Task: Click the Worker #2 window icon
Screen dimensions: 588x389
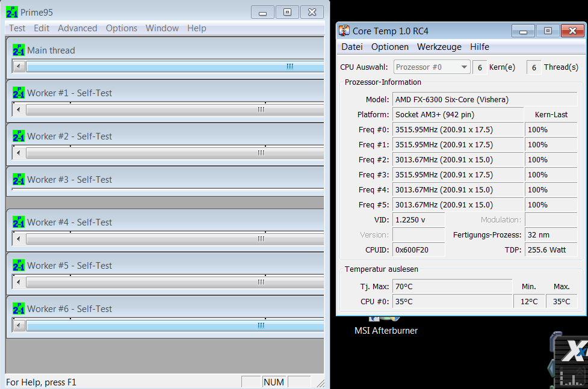Action: click(x=19, y=136)
